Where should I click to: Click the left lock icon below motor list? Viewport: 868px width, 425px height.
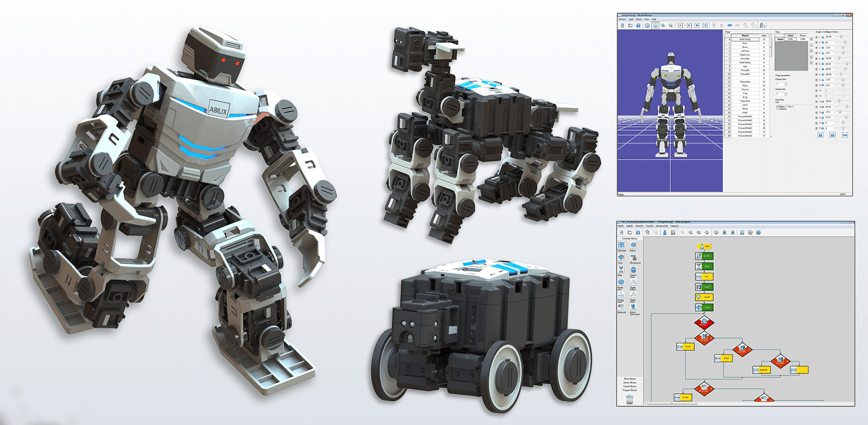point(820,135)
